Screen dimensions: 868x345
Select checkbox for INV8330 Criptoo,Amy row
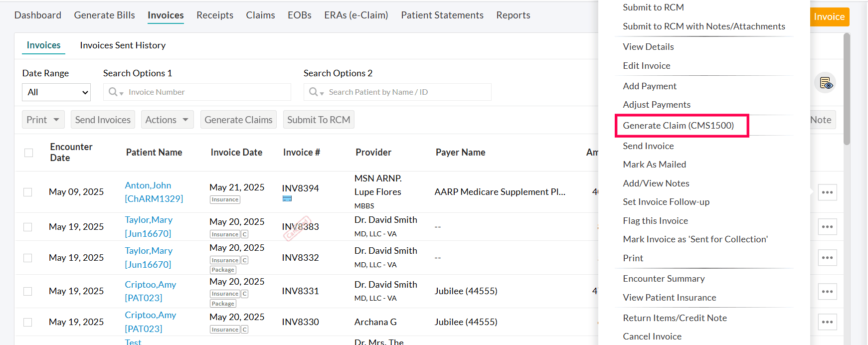coord(28,322)
